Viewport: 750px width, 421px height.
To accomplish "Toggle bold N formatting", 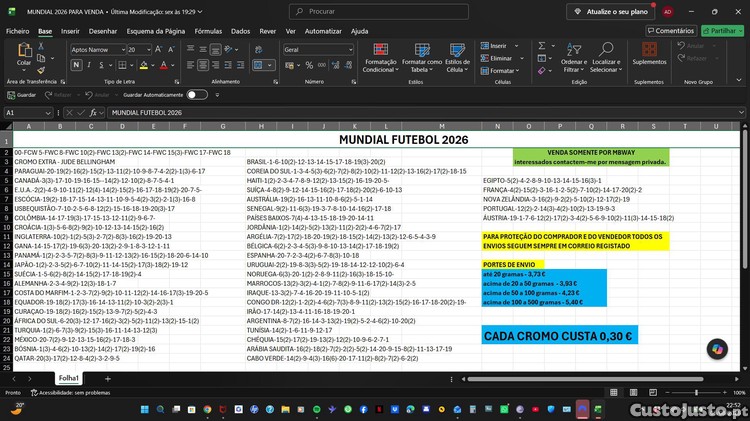I will click(x=76, y=65).
